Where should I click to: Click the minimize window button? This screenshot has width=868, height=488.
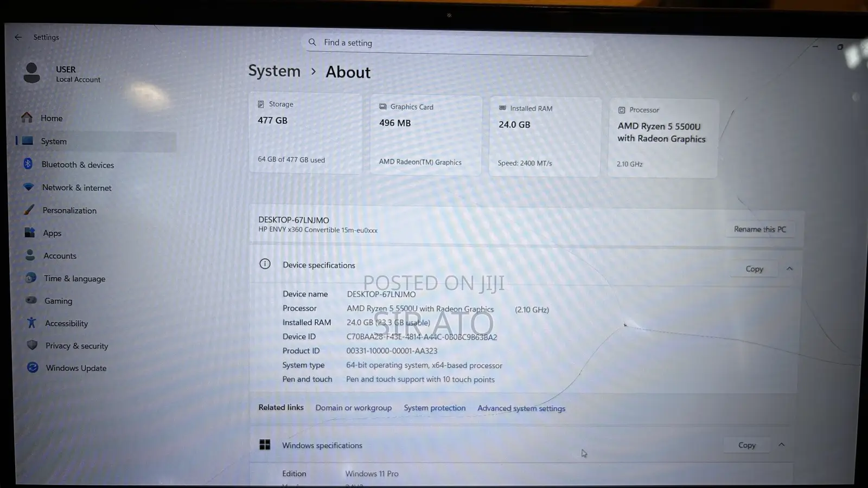[x=815, y=47]
